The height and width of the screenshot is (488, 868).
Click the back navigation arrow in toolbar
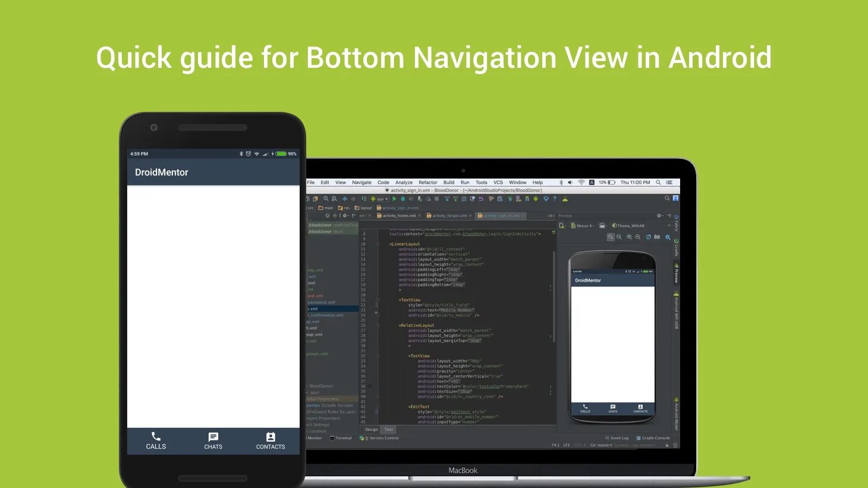pos(345,199)
